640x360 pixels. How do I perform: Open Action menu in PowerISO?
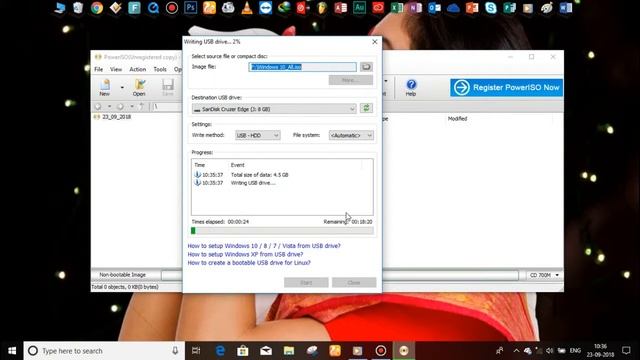(138, 69)
